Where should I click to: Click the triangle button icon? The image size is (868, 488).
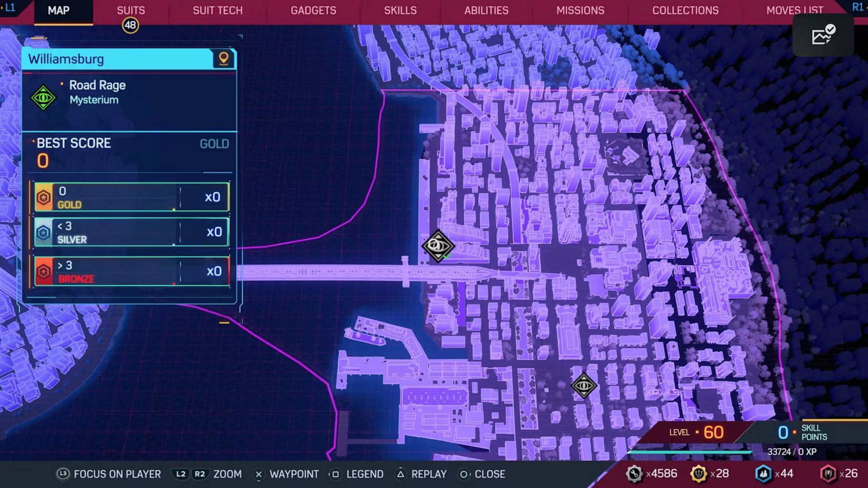(400, 474)
